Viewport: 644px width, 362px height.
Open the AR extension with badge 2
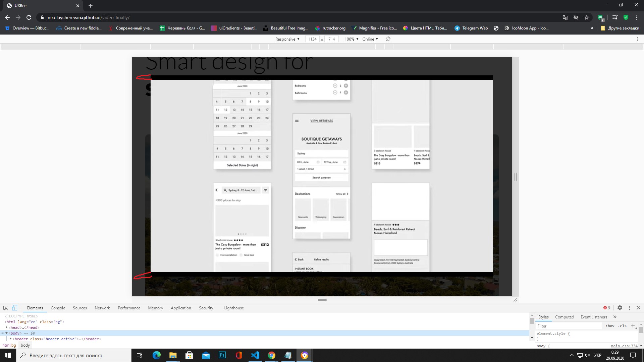(601, 17)
